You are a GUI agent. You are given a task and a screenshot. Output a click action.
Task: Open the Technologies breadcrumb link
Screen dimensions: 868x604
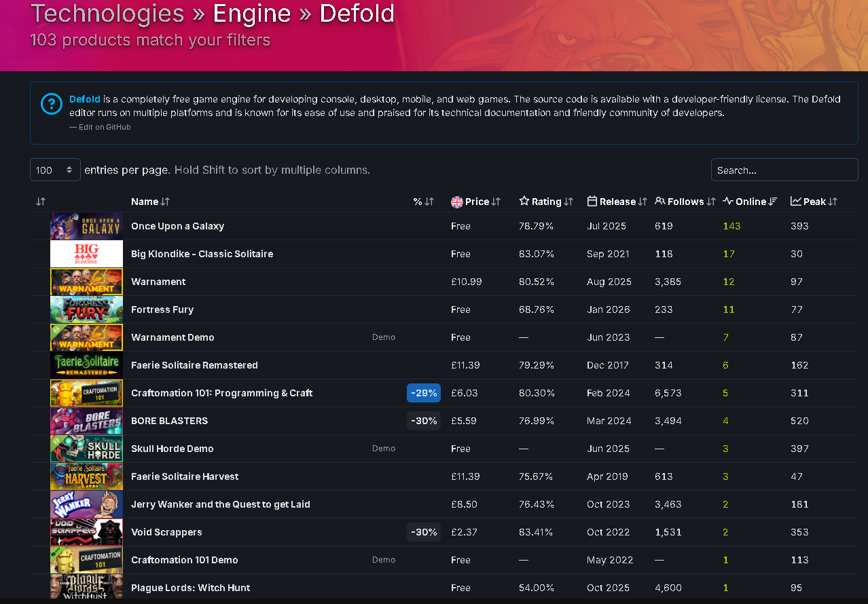point(107,14)
